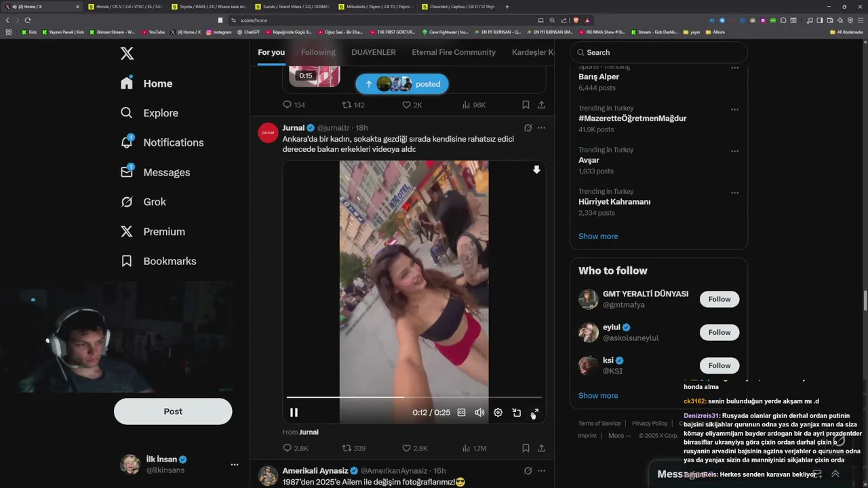Open a new browser tab

(x=507, y=6)
